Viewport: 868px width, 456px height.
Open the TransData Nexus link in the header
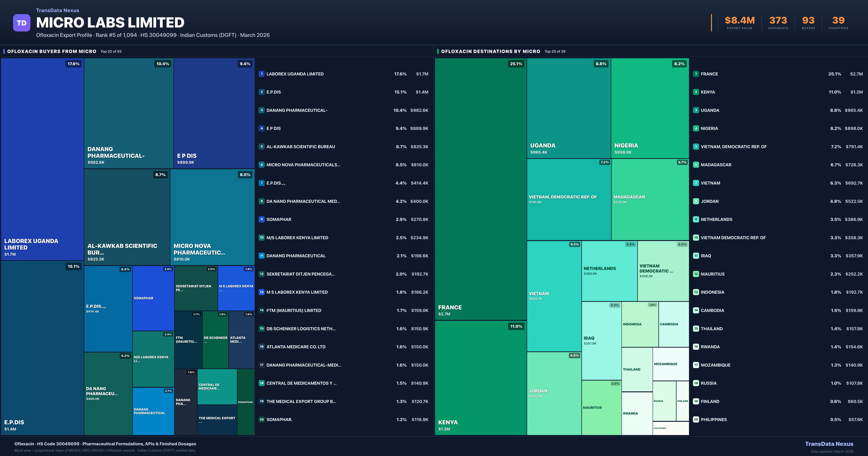point(57,10)
